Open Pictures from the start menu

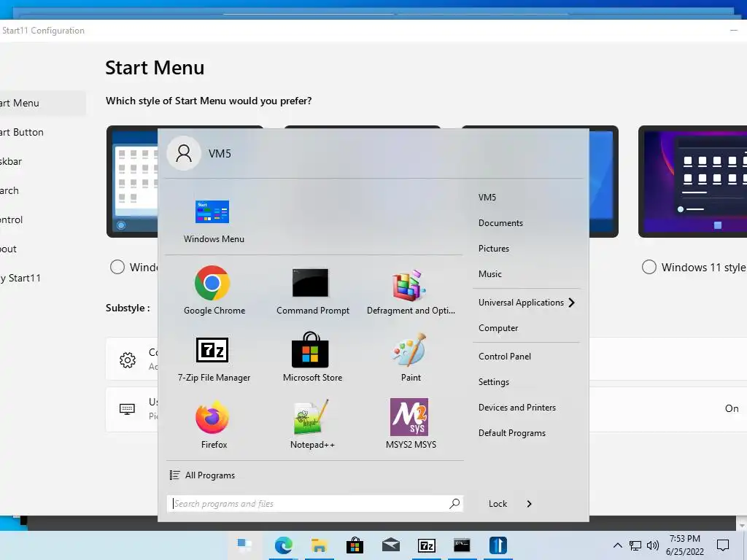494,249
